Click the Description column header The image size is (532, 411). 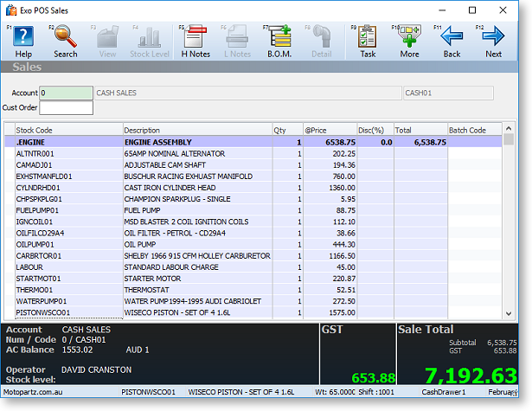(x=197, y=131)
